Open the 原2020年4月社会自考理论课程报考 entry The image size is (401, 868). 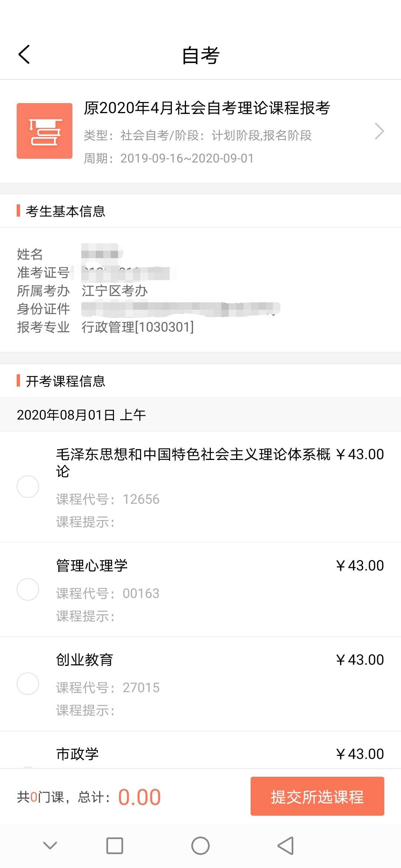pos(206,108)
